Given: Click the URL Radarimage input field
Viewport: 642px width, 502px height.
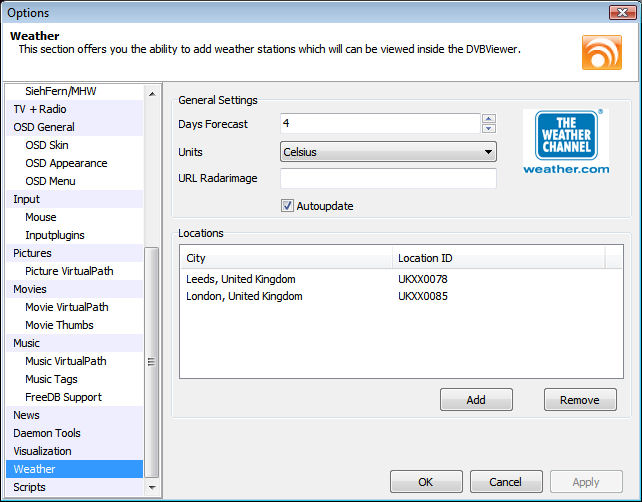Looking at the screenshot, I should click(388, 179).
